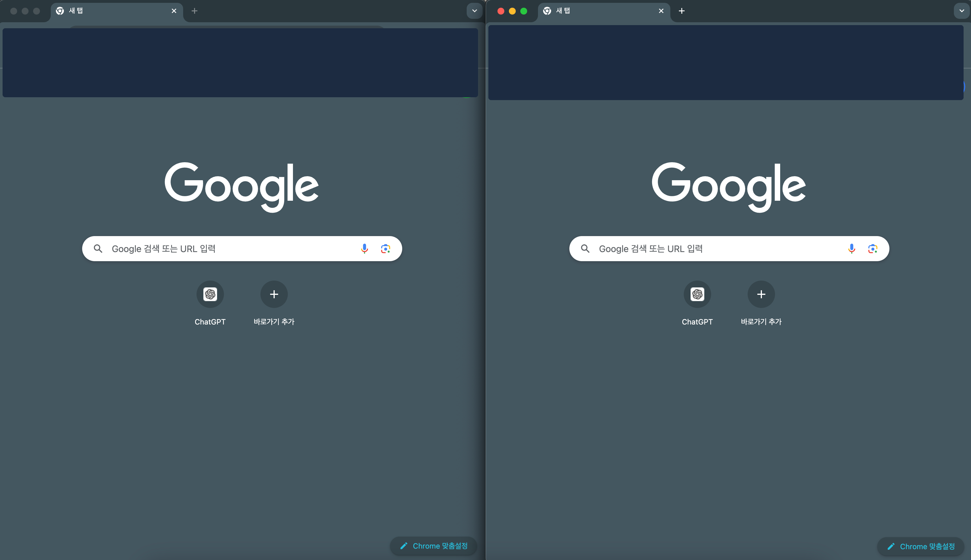Click Chrome 맞춤설정 button in right window
The width and height of the screenshot is (971, 560).
[921, 547]
